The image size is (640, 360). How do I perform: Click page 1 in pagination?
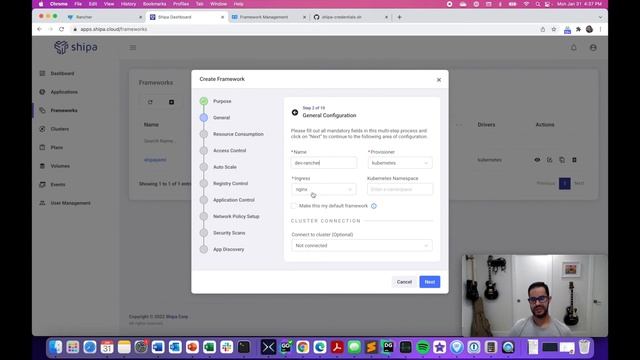(x=564, y=184)
